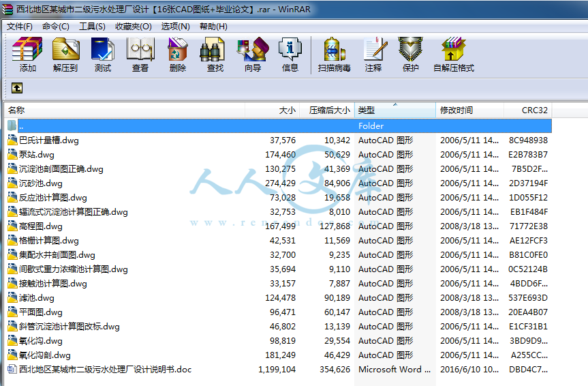588x386 pixels.
Task: Select the 氧化沟剖.dwg file icon
Action: [12, 355]
